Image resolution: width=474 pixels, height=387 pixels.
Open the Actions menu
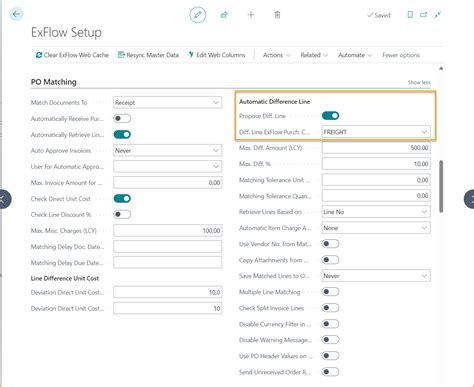coord(276,55)
